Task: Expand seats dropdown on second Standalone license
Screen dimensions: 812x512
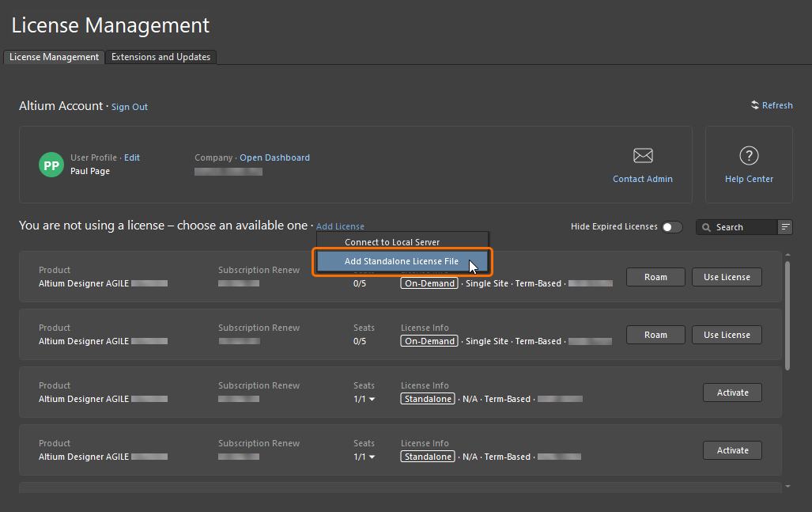Action: (x=372, y=457)
